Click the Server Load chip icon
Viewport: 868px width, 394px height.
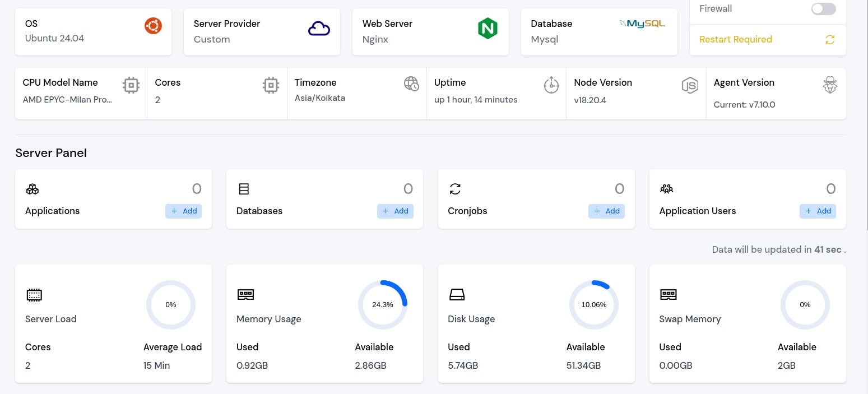34,295
